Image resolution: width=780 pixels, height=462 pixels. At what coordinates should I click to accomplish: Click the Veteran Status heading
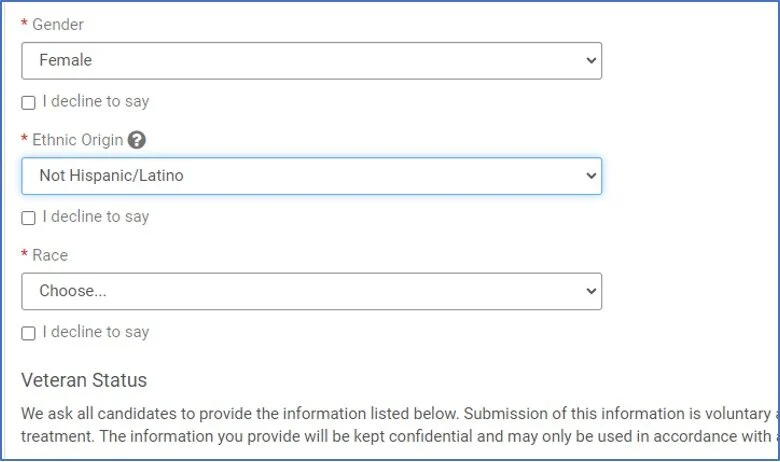(84, 380)
